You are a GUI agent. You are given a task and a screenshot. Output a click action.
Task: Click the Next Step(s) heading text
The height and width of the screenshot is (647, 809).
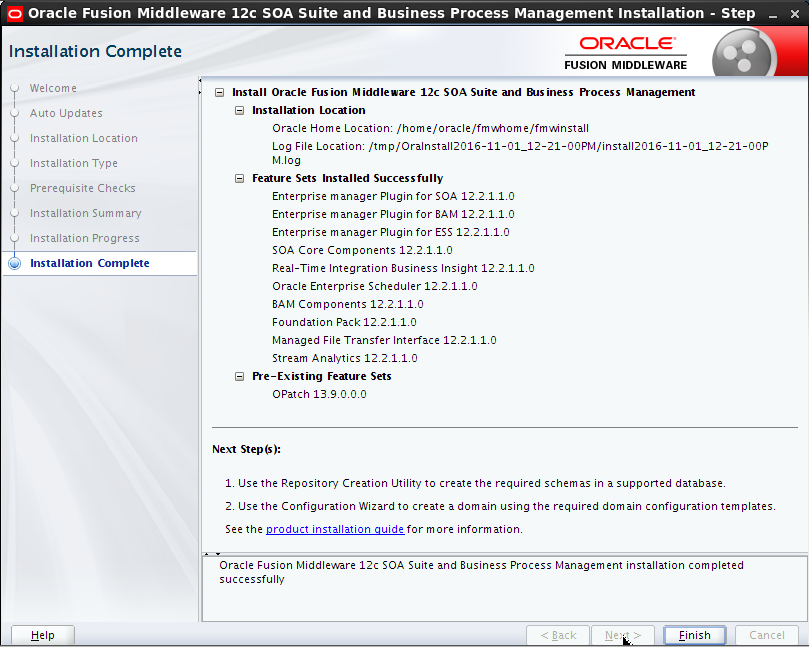click(x=246, y=449)
